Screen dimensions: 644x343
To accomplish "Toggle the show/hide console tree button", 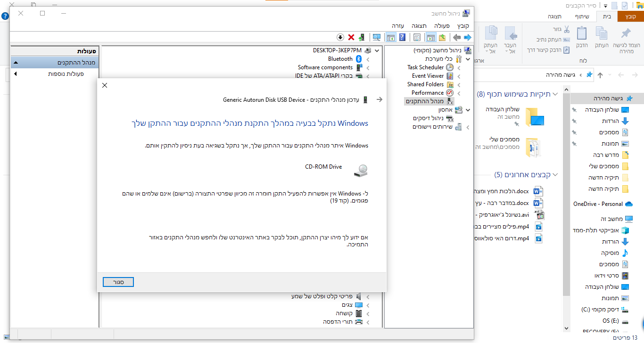I will click(x=430, y=37).
